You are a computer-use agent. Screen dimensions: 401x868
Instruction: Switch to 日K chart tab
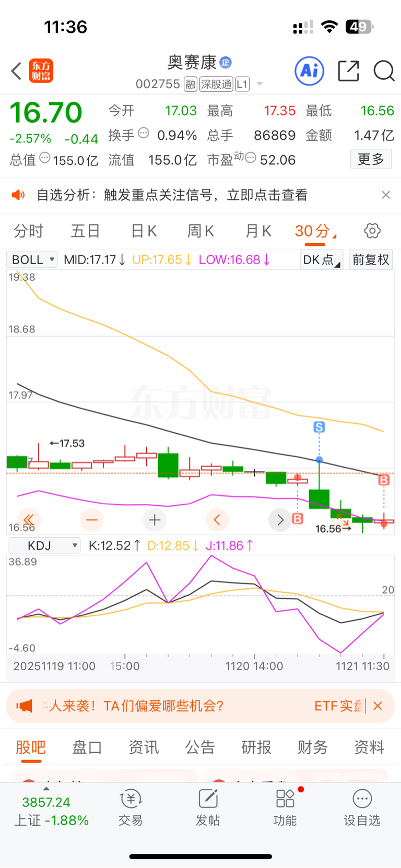pyautogui.click(x=144, y=231)
